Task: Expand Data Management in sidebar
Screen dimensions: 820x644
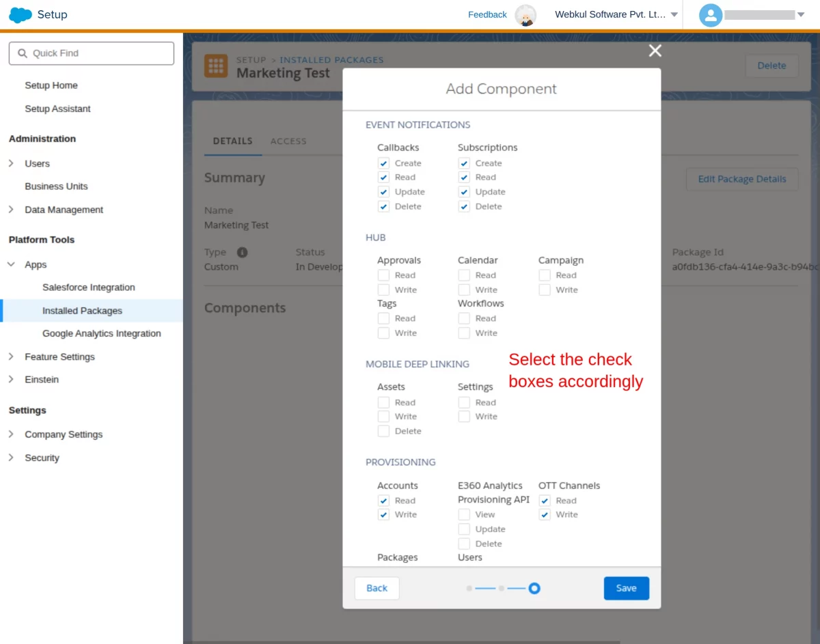Action: (11, 210)
